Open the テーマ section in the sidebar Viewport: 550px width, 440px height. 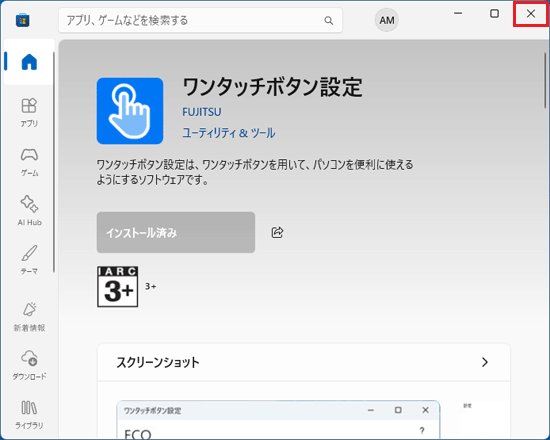pos(29,260)
